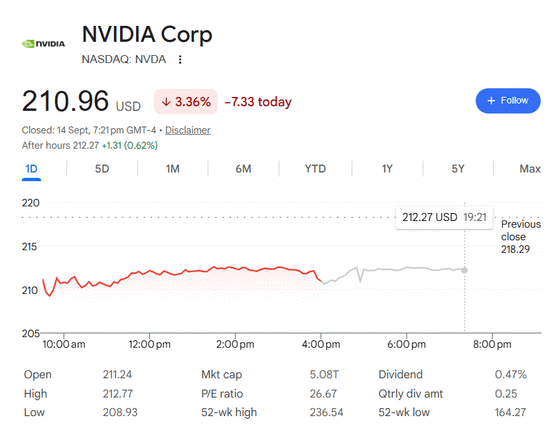Follow NVIDIA Corp stock
550x442 pixels.
tap(508, 101)
